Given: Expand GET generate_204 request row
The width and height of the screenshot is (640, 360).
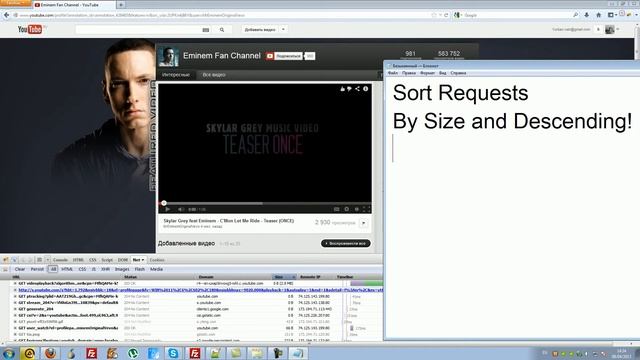Looking at the screenshot, I should [x=15, y=309].
